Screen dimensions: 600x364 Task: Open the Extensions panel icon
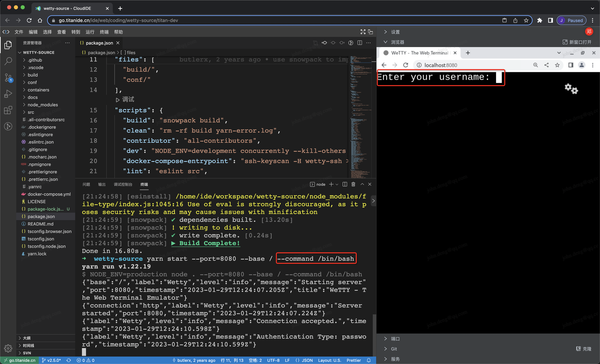click(x=8, y=110)
